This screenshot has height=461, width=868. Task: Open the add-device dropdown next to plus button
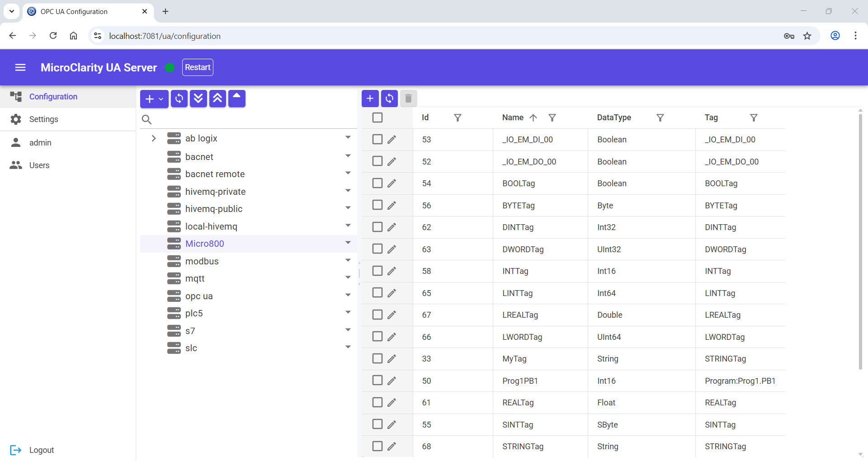coord(161,99)
